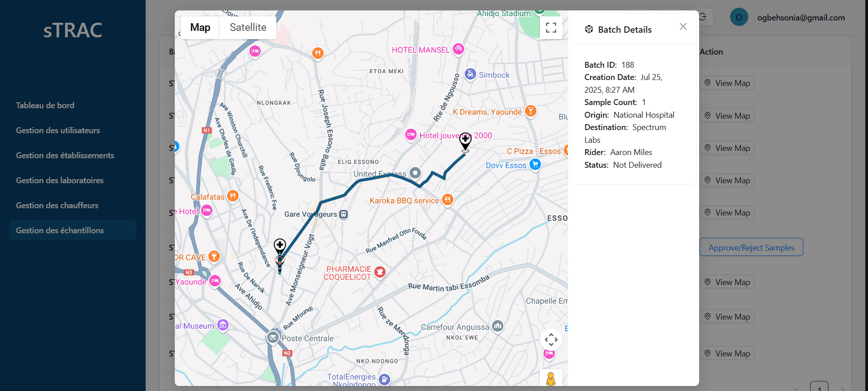Click the first View Map button
868x391 pixels.
pyautogui.click(x=727, y=83)
